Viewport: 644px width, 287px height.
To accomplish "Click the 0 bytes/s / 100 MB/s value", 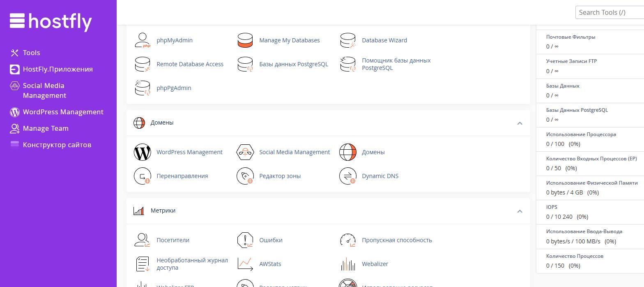I will [573, 241].
